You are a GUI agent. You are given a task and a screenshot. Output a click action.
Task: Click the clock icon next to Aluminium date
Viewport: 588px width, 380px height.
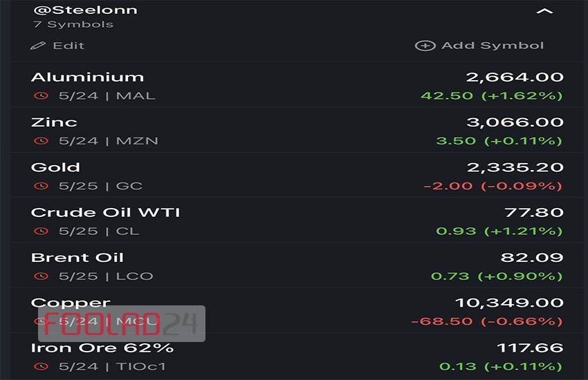tap(42, 96)
